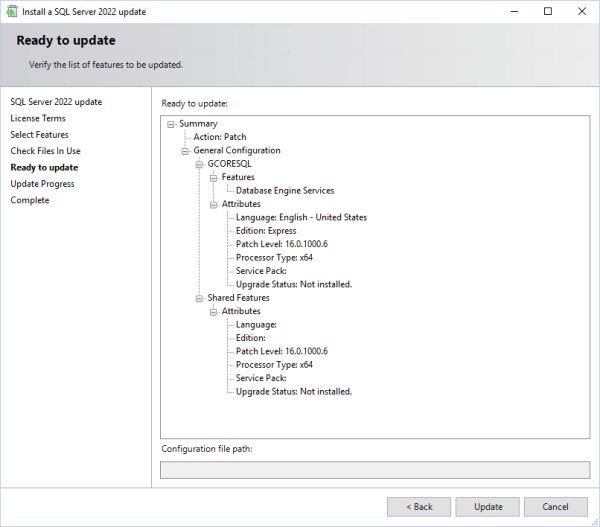The height and width of the screenshot is (527, 600).
Task: Click the SQL Server installer title bar icon
Action: point(11,12)
